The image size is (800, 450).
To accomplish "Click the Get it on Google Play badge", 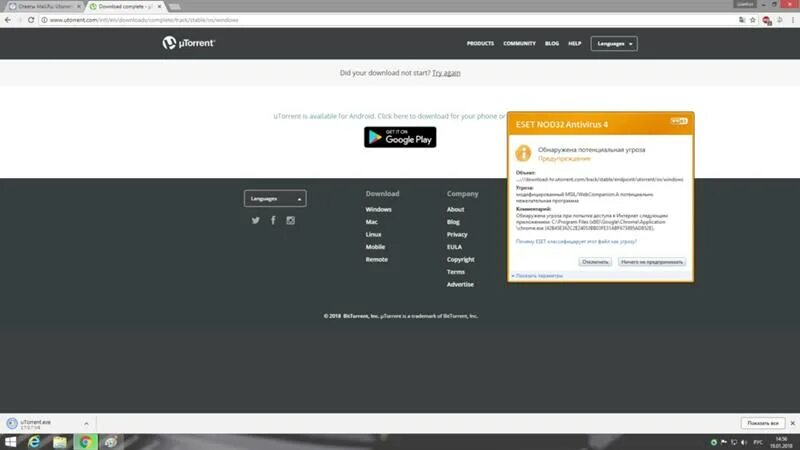I will 400,137.
